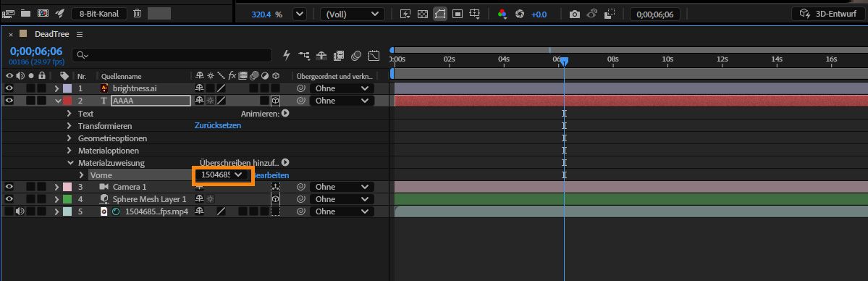Expand the Geometrieoptionen group
The width and height of the screenshot is (868, 281).
(x=69, y=138)
